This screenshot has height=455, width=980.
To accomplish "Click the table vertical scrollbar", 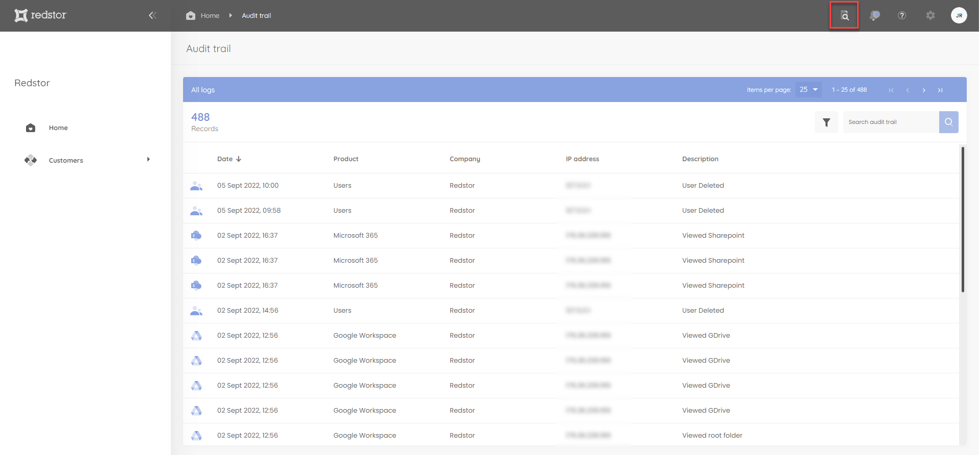I will tap(963, 219).
